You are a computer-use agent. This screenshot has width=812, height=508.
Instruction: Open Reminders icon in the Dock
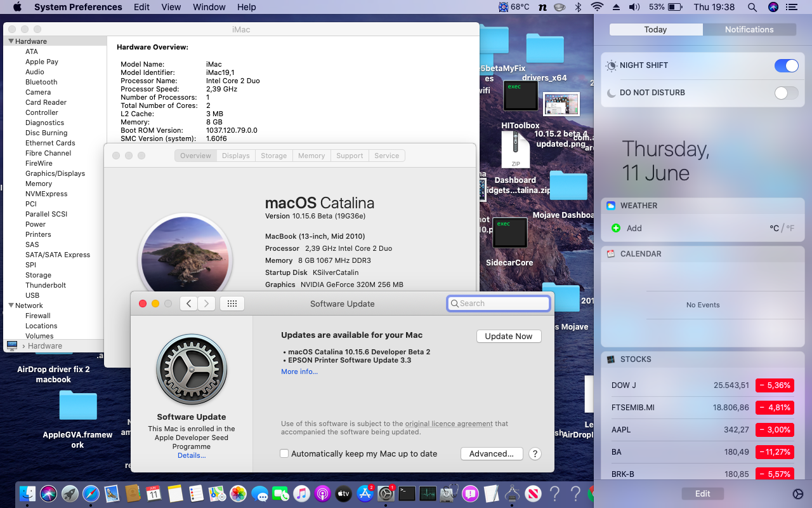196,493
